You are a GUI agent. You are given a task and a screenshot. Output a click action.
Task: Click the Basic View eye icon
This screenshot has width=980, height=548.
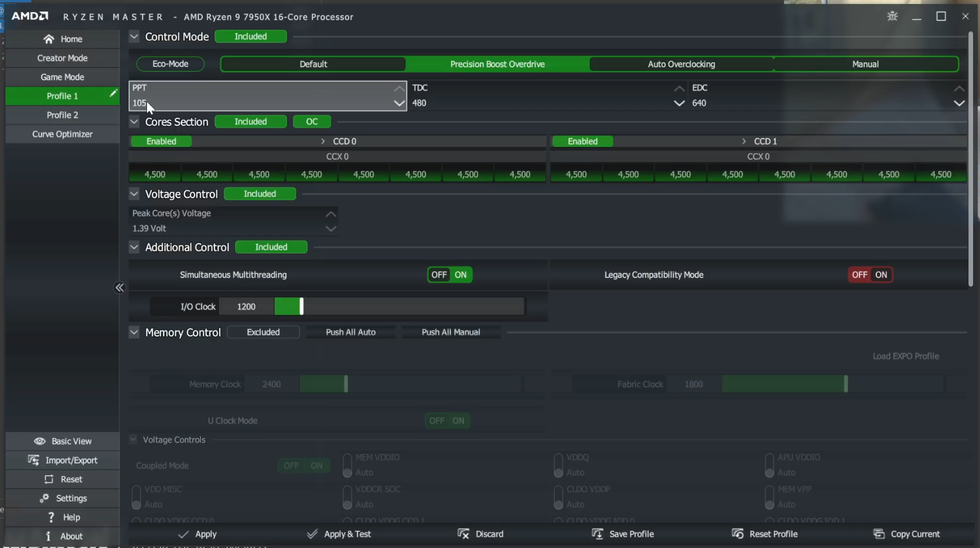tap(40, 441)
